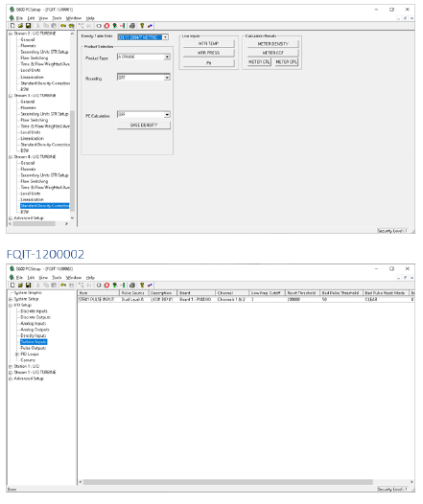Screen dimensions: 423x504
Task: Click Save icon in upper window toolbar
Action: point(29,26)
